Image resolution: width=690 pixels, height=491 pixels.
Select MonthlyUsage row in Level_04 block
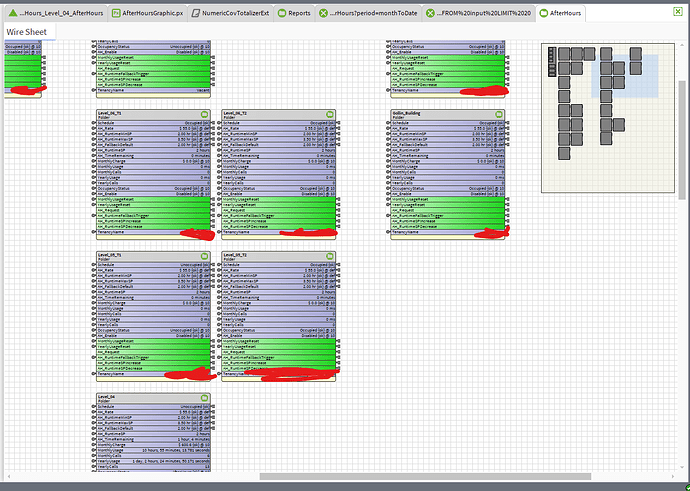pyautogui.click(x=153, y=450)
